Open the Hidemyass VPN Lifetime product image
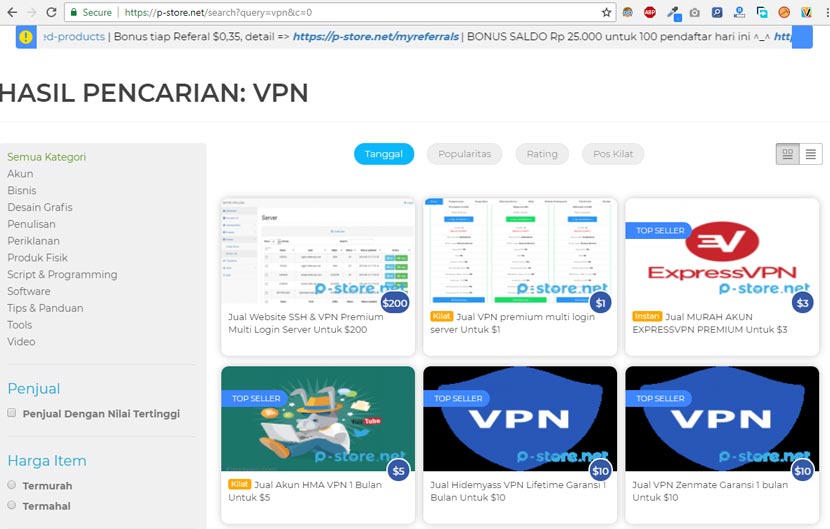The width and height of the screenshot is (830, 529). coord(520,419)
